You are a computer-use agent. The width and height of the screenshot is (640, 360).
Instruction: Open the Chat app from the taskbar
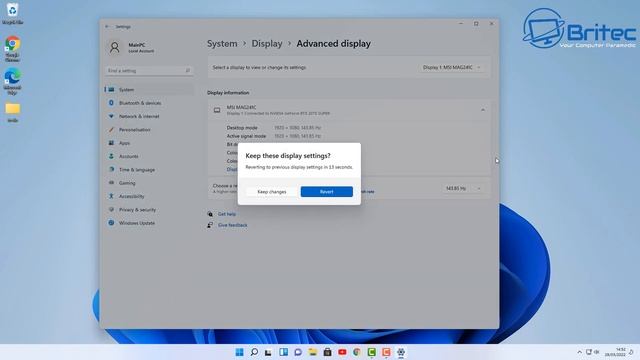tap(298, 352)
